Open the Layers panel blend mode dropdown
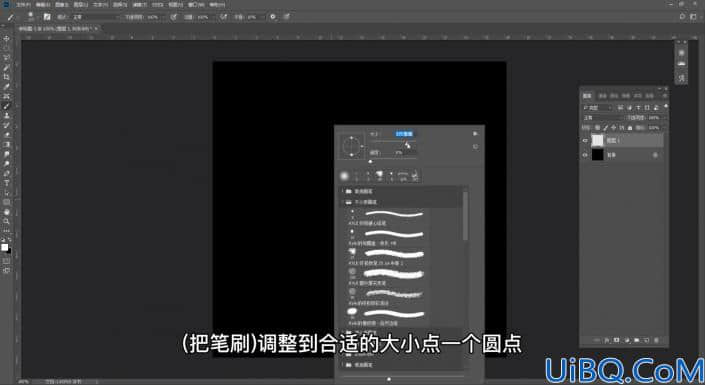The height and width of the screenshot is (385, 705). 602,118
